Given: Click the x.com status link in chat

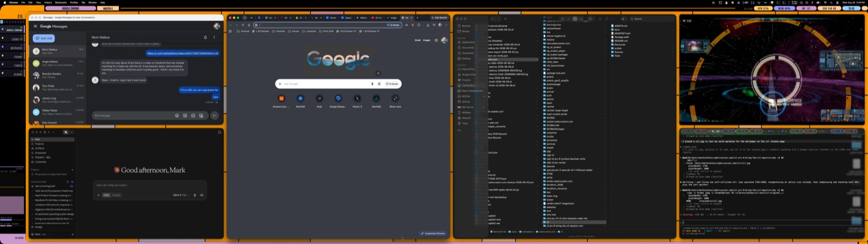Looking at the screenshot, I should point(182,53).
